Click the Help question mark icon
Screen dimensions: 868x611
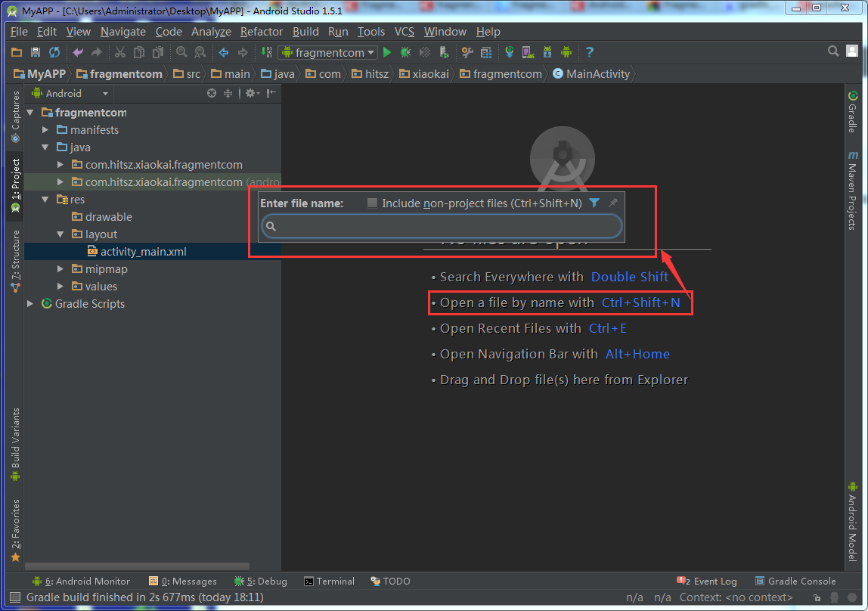(589, 52)
